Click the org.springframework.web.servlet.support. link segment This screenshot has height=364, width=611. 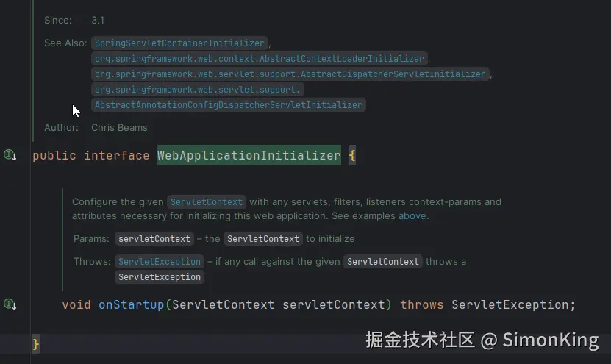coord(198,90)
